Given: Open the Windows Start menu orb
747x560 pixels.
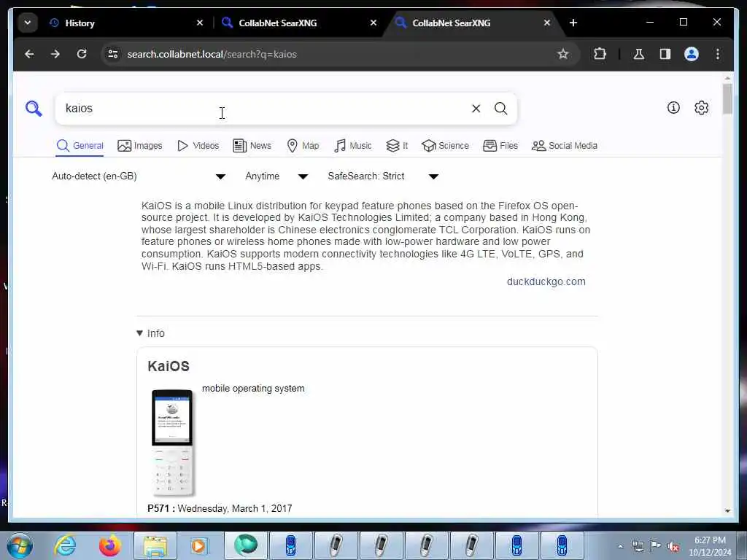Looking at the screenshot, I should click(19, 545).
